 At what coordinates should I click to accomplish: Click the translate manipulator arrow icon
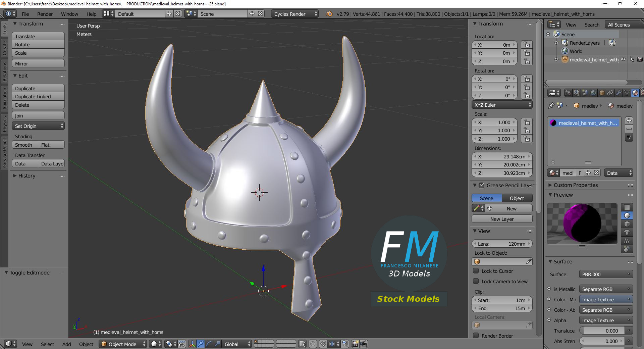200,344
